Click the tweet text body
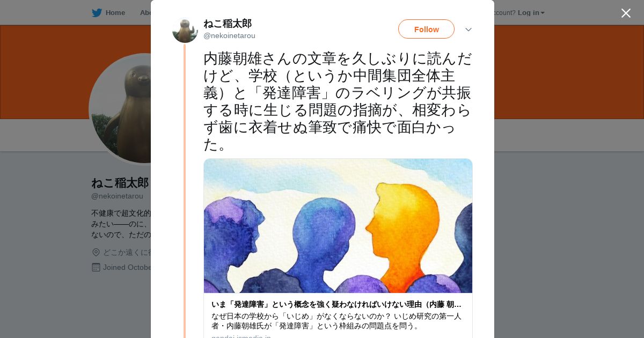Viewport: 644px width, 338px height. [338, 101]
